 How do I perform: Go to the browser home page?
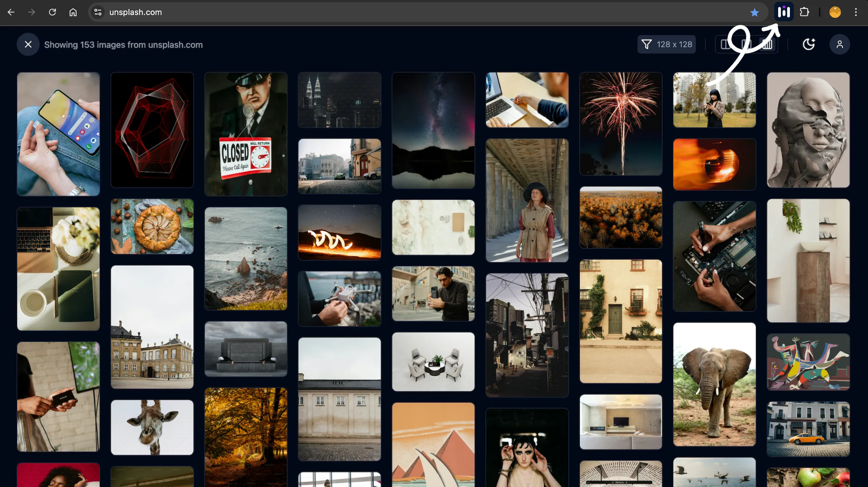73,12
